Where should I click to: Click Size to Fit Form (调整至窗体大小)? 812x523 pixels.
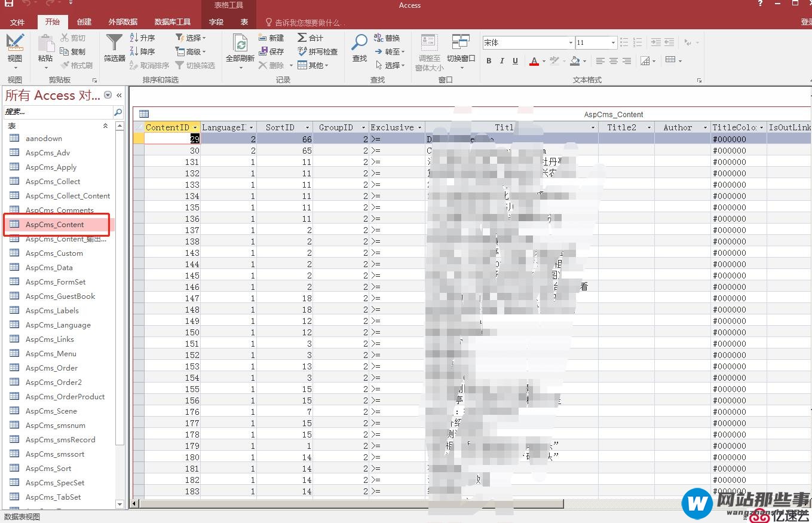pos(429,53)
